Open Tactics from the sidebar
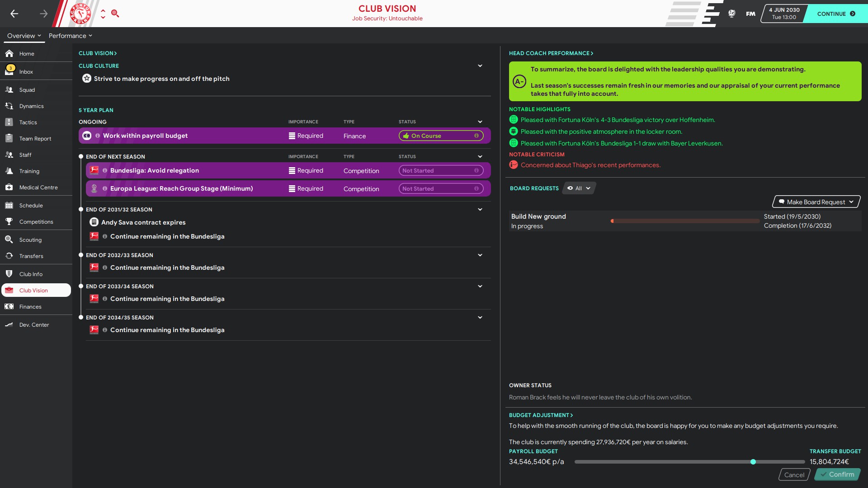The image size is (868, 488). 28,122
